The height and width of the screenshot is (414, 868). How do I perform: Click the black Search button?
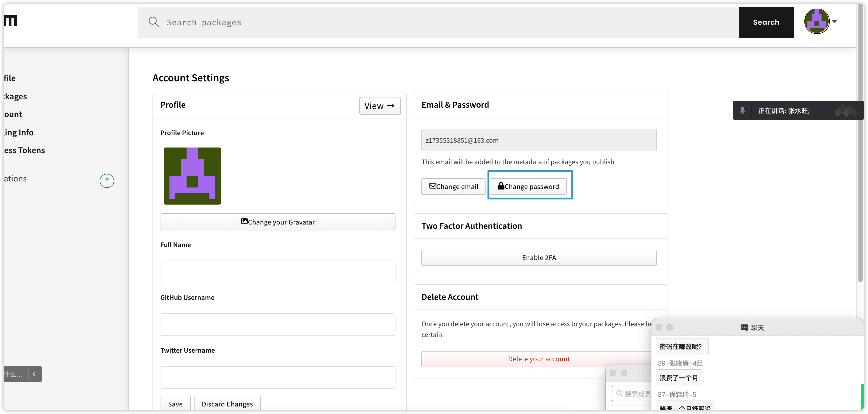coord(766,22)
